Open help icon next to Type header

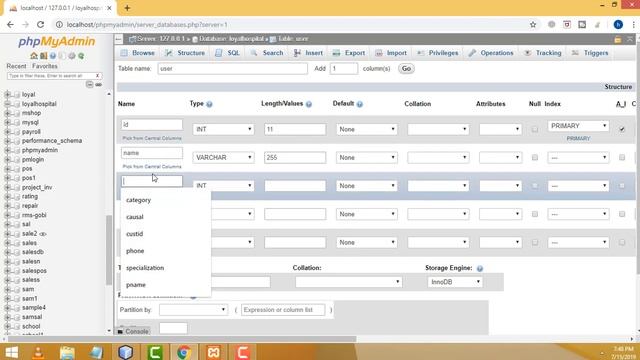coord(209,104)
